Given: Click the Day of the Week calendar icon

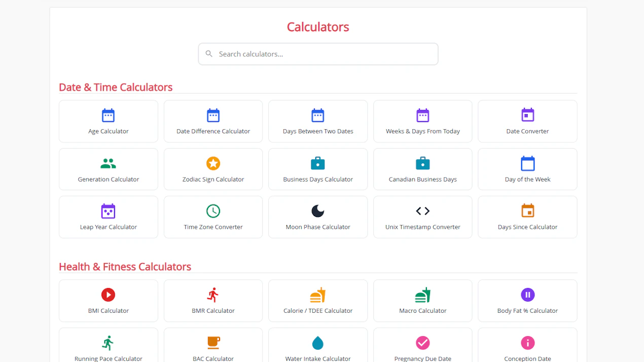Looking at the screenshot, I should [x=528, y=163].
